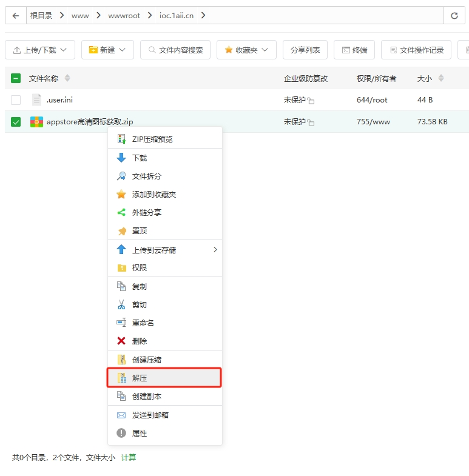Open the 收藏夹 dropdown
Image resolution: width=469 pixels, height=476 pixels.
[x=246, y=50]
